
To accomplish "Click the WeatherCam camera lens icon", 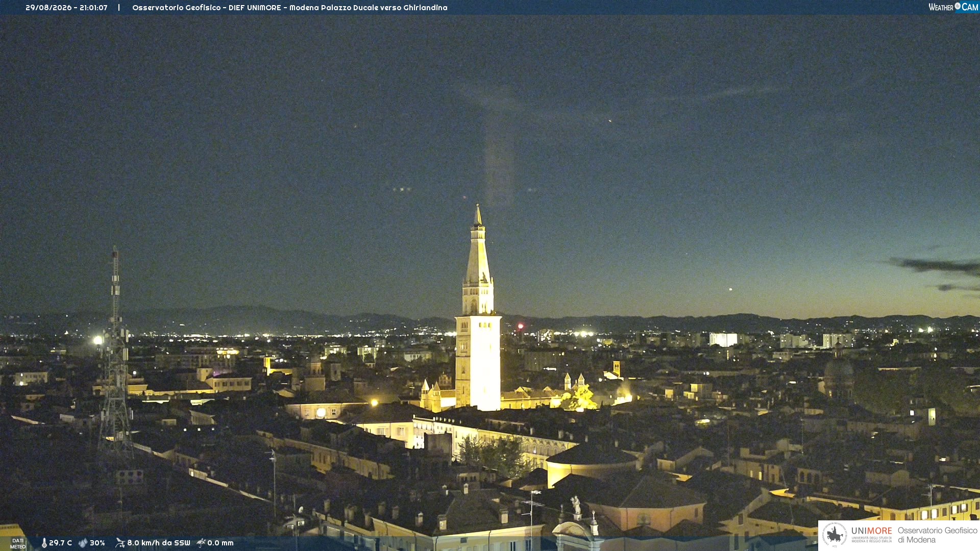I will tap(958, 6).
